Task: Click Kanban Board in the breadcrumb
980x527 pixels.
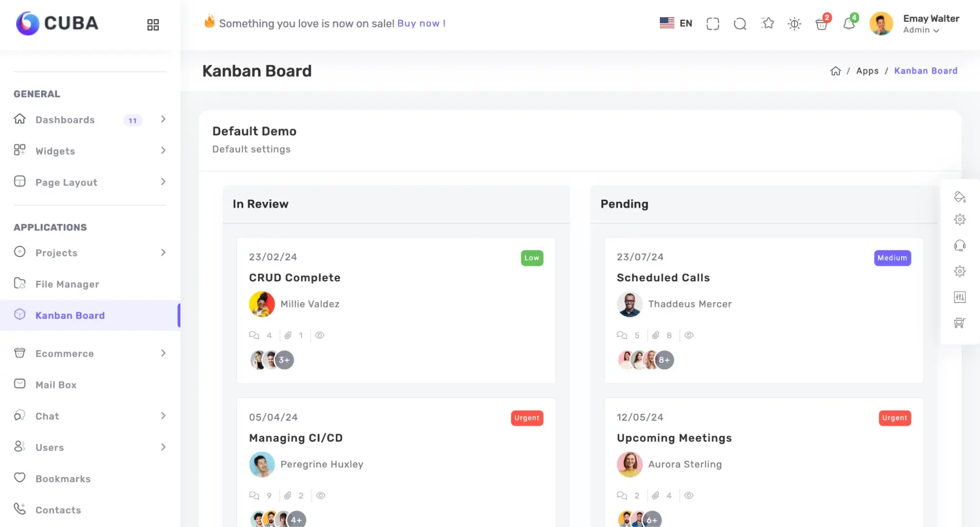Action: coord(926,71)
